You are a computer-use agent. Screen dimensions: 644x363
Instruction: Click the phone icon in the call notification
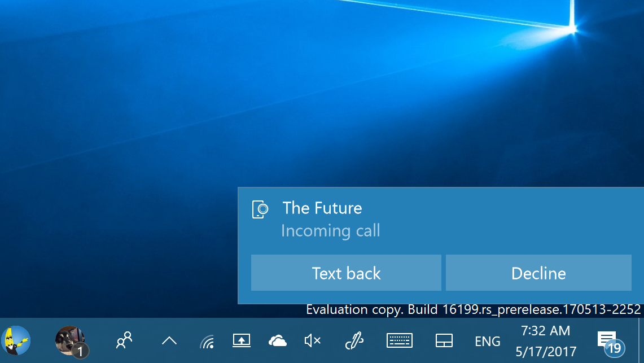click(x=261, y=209)
